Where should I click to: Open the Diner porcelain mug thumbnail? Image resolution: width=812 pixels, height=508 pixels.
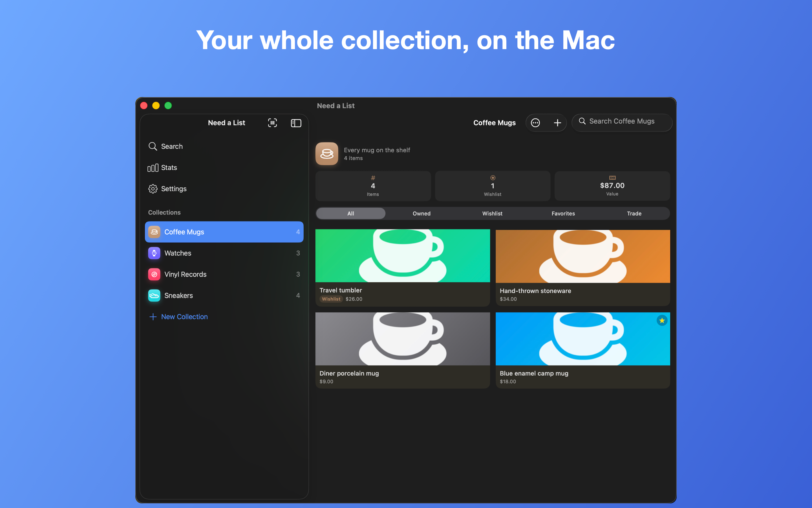402,339
